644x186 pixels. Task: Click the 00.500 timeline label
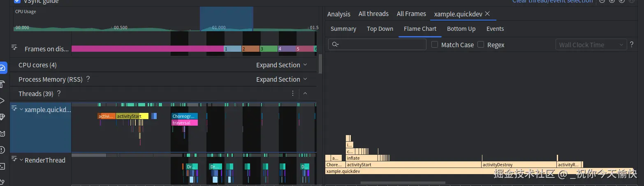click(x=120, y=28)
